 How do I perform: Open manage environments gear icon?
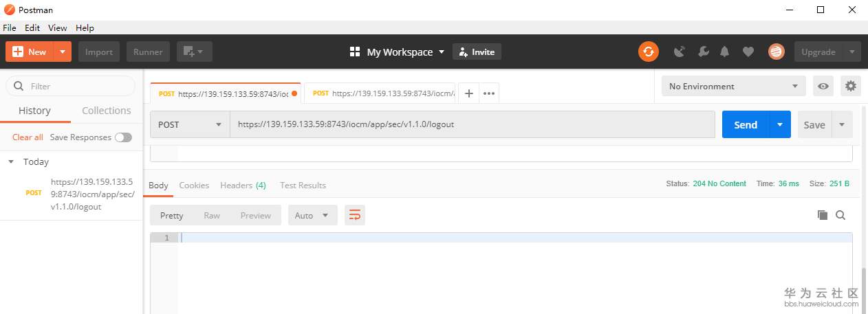851,86
